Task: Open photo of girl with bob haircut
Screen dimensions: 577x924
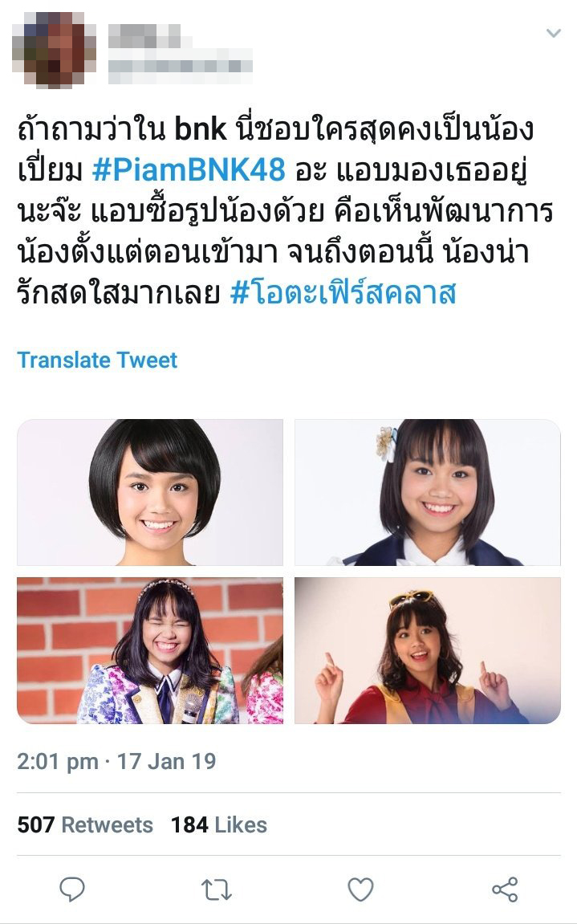Action: tap(150, 493)
